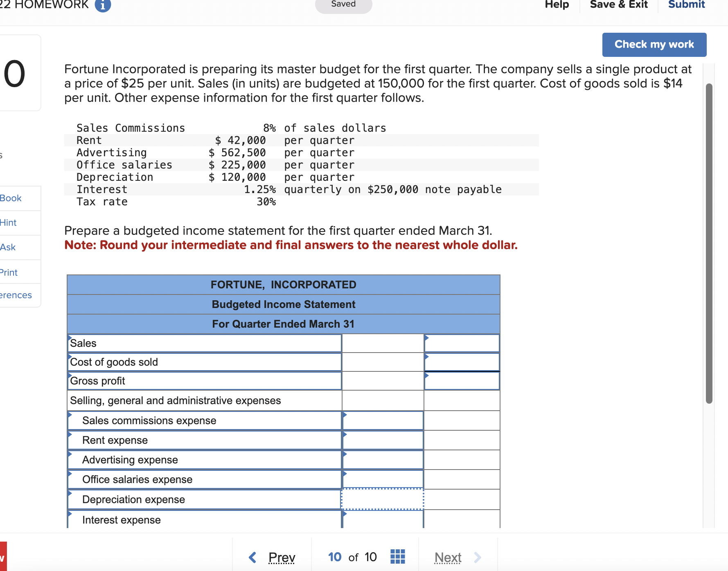The image size is (728, 571).
Task: Select the highlighted Depreciation expense input cell
Action: [x=382, y=499]
